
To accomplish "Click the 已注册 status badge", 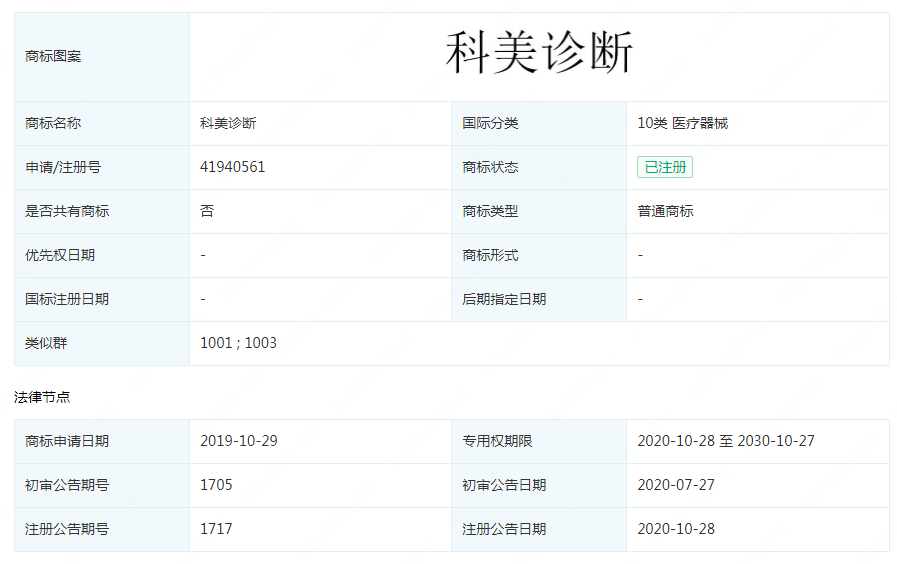I will 665,167.
